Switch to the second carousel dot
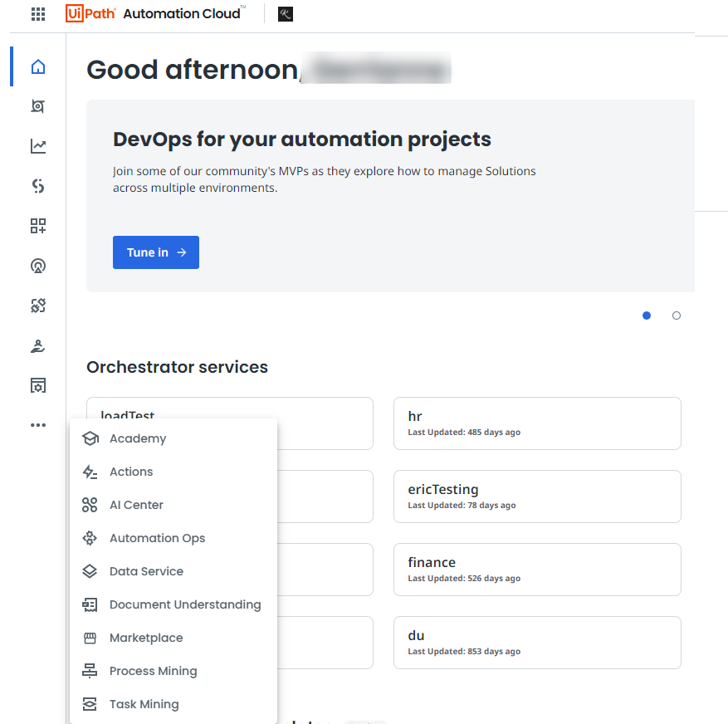The height and width of the screenshot is (724, 728). click(x=677, y=316)
